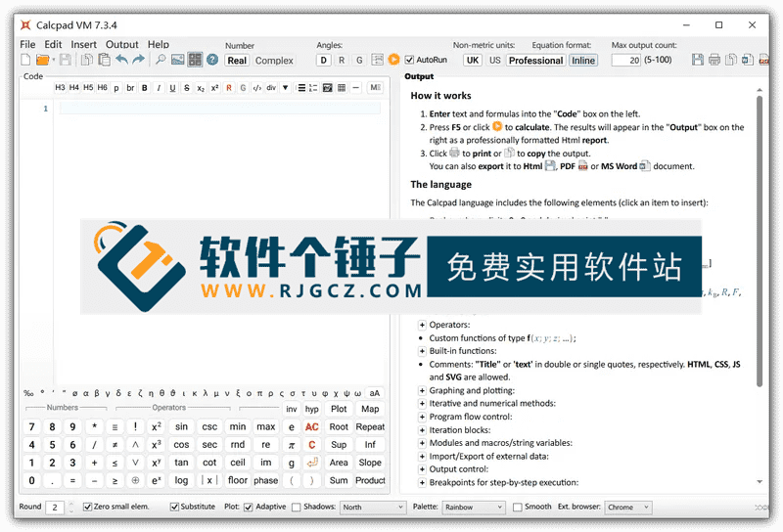This screenshot has height=532, width=783.
Task: Open the Find magnifier tool
Action: [x=161, y=60]
